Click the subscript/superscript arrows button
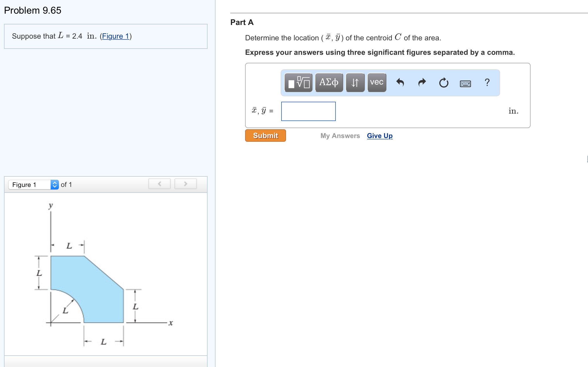Image resolution: width=588 pixels, height=367 pixels. (355, 83)
